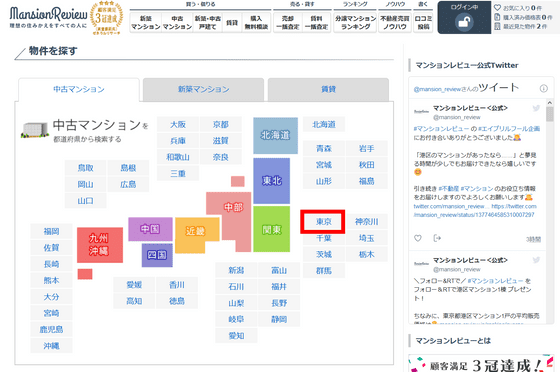Select the red 九州沖縄 map region
This screenshot has width=560, height=372.
(x=100, y=245)
